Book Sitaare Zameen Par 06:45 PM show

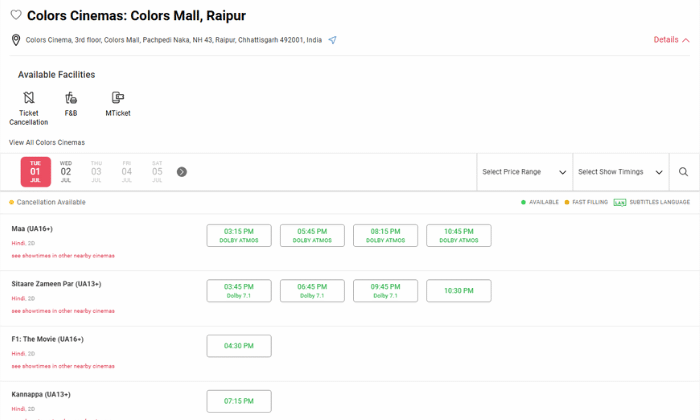click(312, 291)
